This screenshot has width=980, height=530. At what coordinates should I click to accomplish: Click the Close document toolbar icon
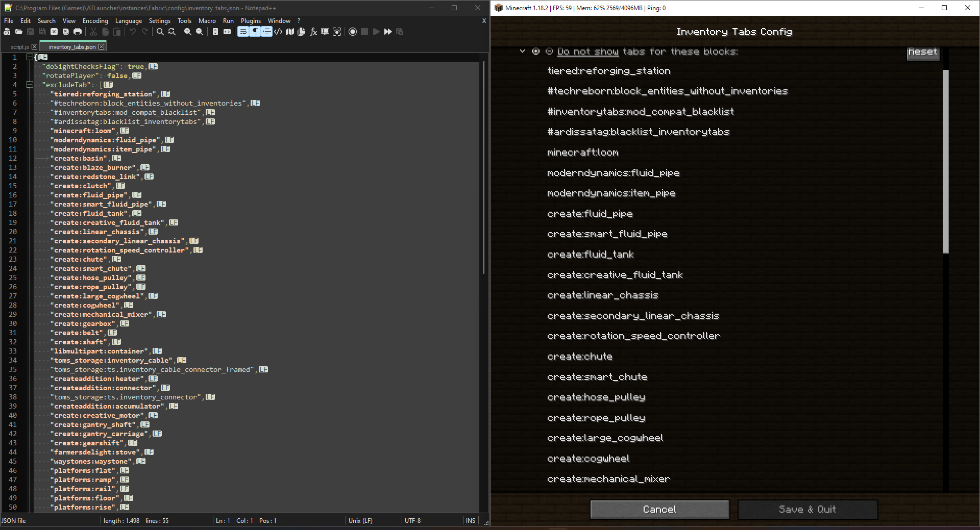coord(54,32)
